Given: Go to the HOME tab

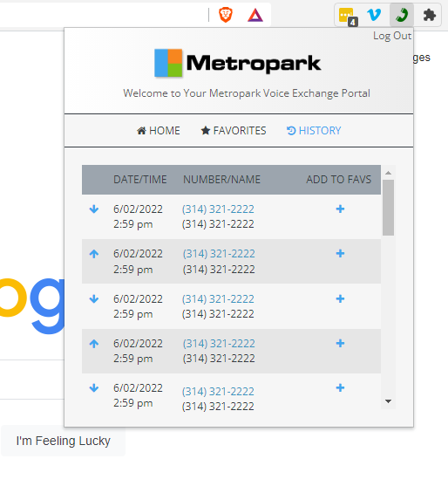Looking at the screenshot, I should pyautogui.click(x=159, y=131).
